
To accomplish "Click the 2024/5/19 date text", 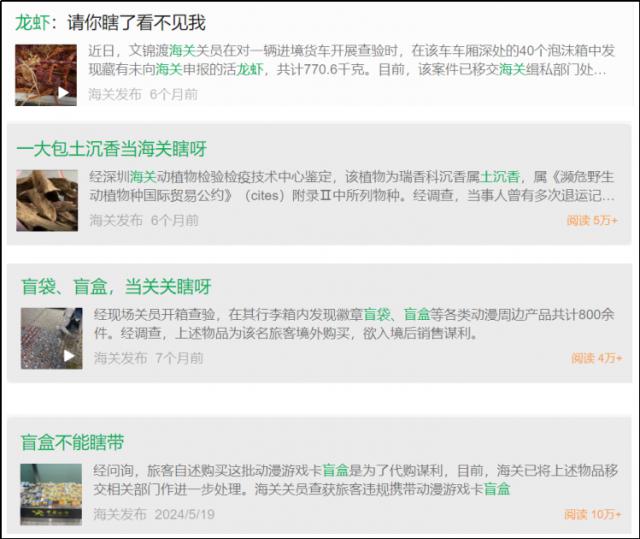I will tap(185, 514).
